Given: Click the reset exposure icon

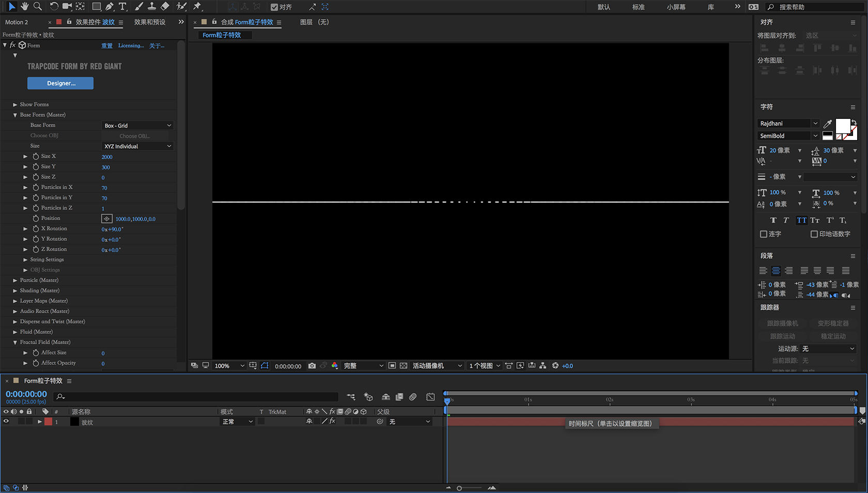Looking at the screenshot, I should point(555,366).
